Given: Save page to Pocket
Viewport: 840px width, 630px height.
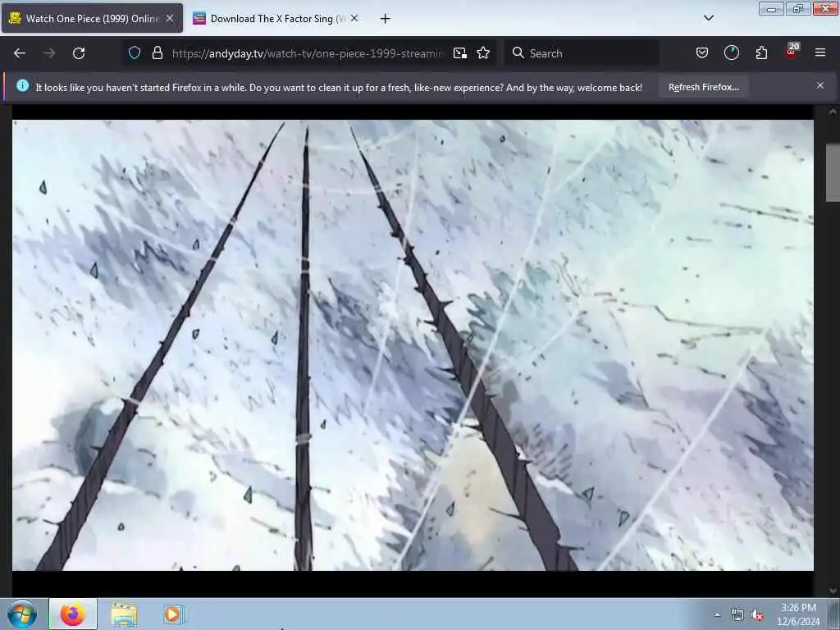Looking at the screenshot, I should [x=702, y=53].
